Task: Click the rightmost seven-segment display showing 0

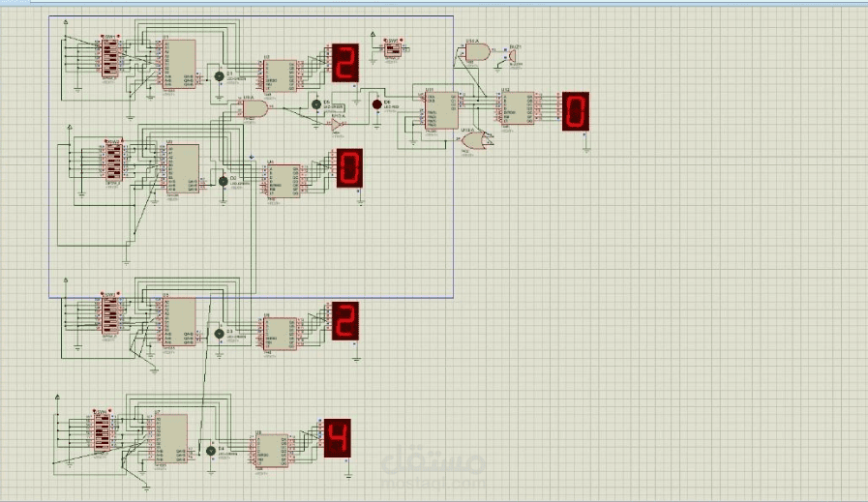Action: (576, 111)
